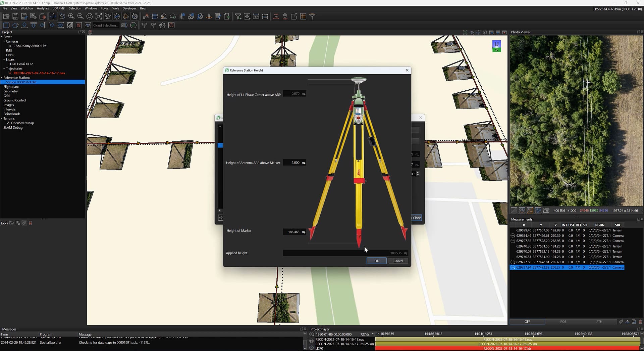Click the WiFi connection icon
This screenshot has height=351, width=644.
point(144,25)
